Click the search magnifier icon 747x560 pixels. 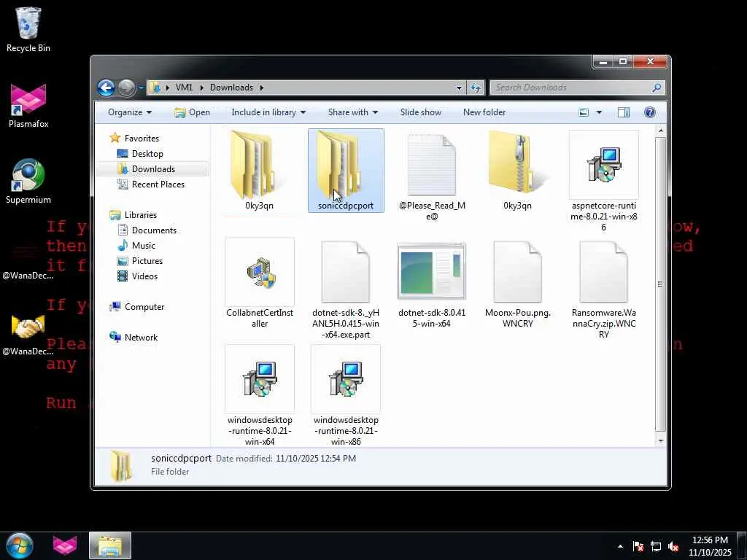point(657,87)
